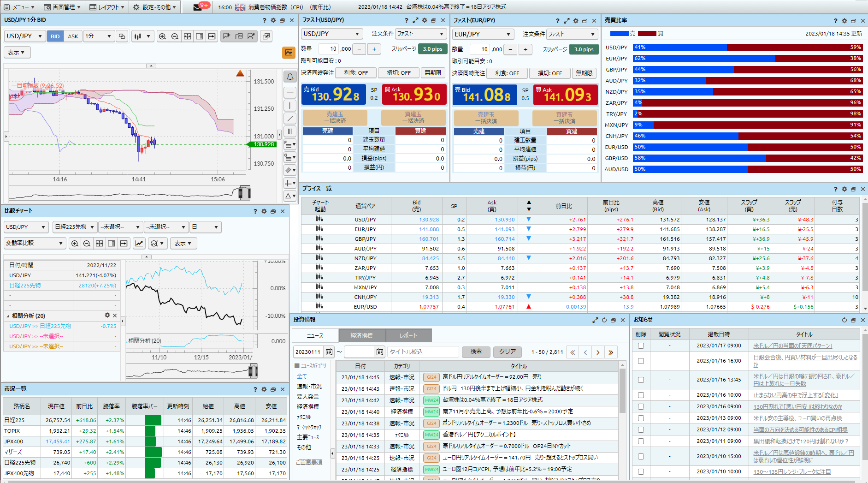This screenshot has width=868, height=483.
Task: Click the chart link icon next to 1分
Action: click(x=122, y=36)
